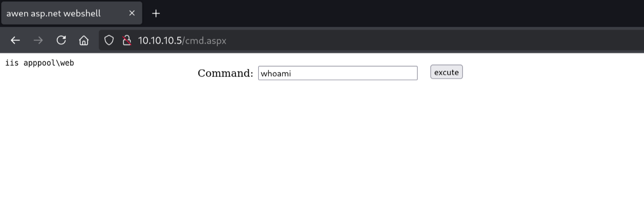This screenshot has width=644, height=222.
Task: Click the gap between Command field and excute
Action: click(424, 73)
